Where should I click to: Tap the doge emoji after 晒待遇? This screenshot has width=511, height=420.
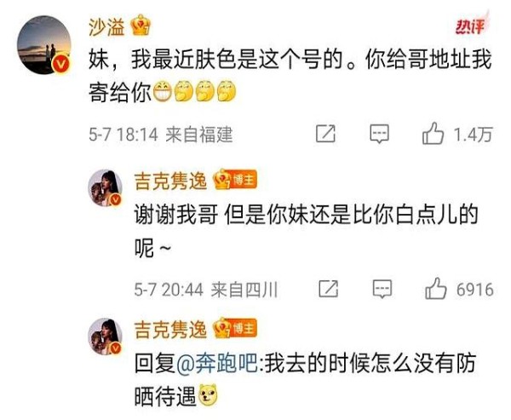pyautogui.click(x=208, y=395)
